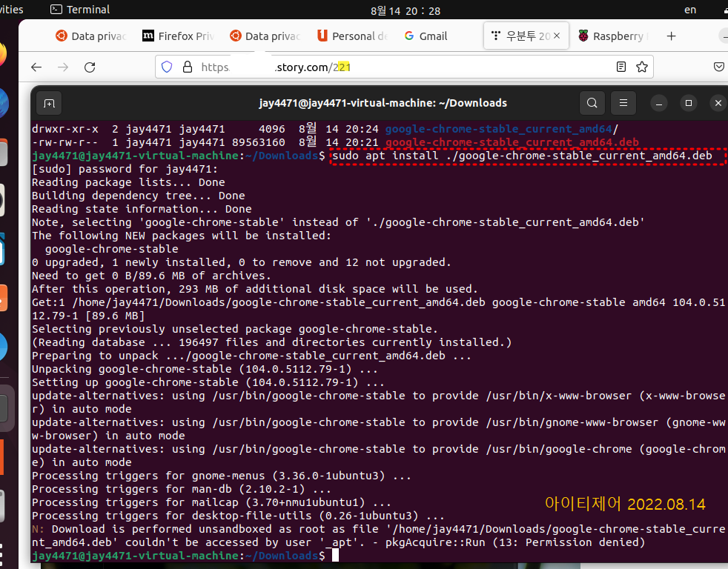Click '0 upgraded, 1 newly installed' line

pyautogui.click(x=242, y=262)
